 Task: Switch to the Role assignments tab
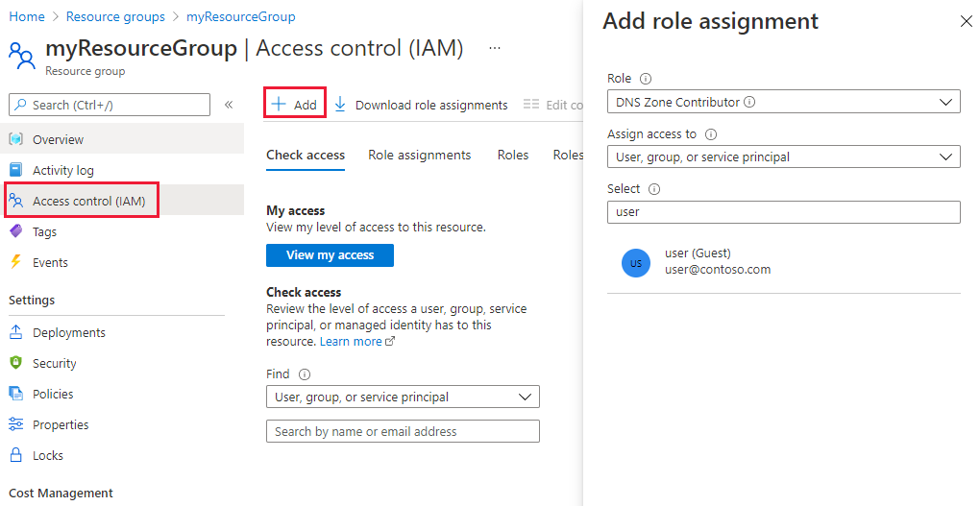[x=419, y=155]
